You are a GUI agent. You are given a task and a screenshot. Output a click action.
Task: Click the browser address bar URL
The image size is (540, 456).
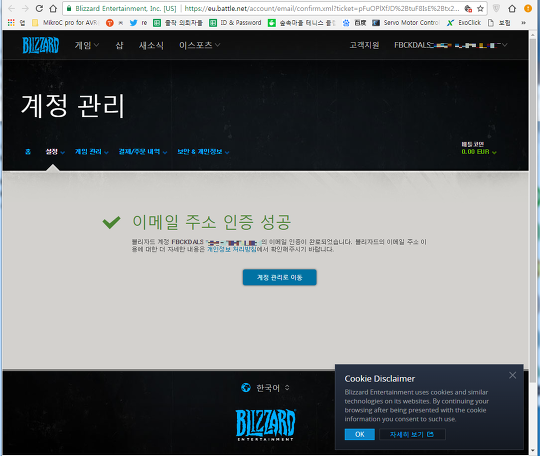click(322, 8)
